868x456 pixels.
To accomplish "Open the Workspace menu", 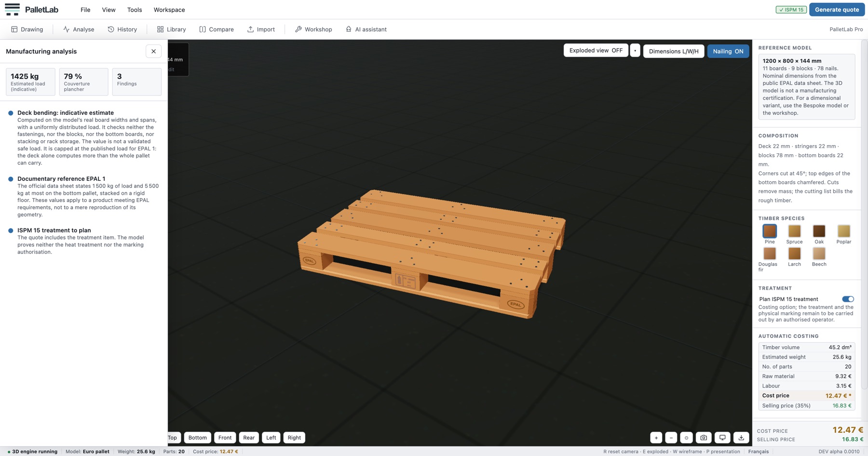I will [x=169, y=10].
